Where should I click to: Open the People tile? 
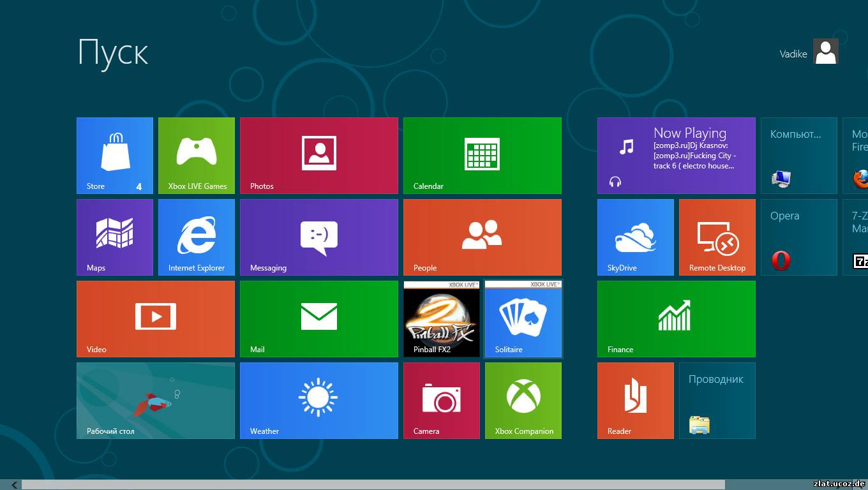[483, 237]
